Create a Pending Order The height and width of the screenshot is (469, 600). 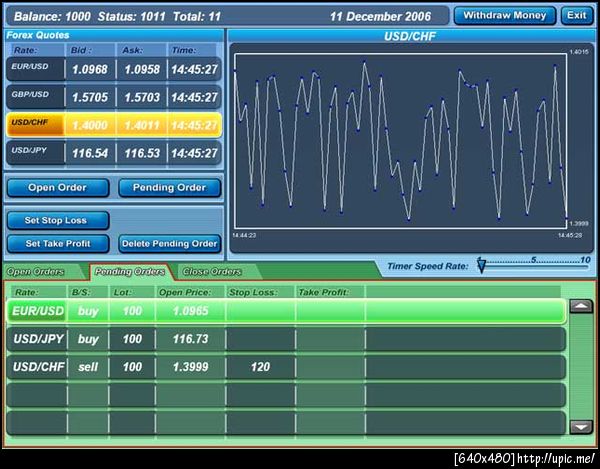point(170,188)
